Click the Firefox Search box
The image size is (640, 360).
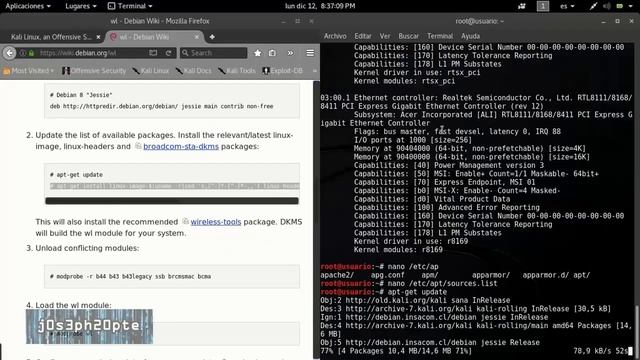pyautogui.click(x=214, y=53)
